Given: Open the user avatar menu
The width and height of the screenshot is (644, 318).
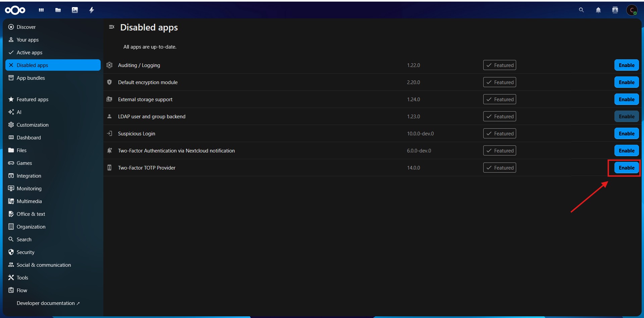Looking at the screenshot, I should [632, 10].
